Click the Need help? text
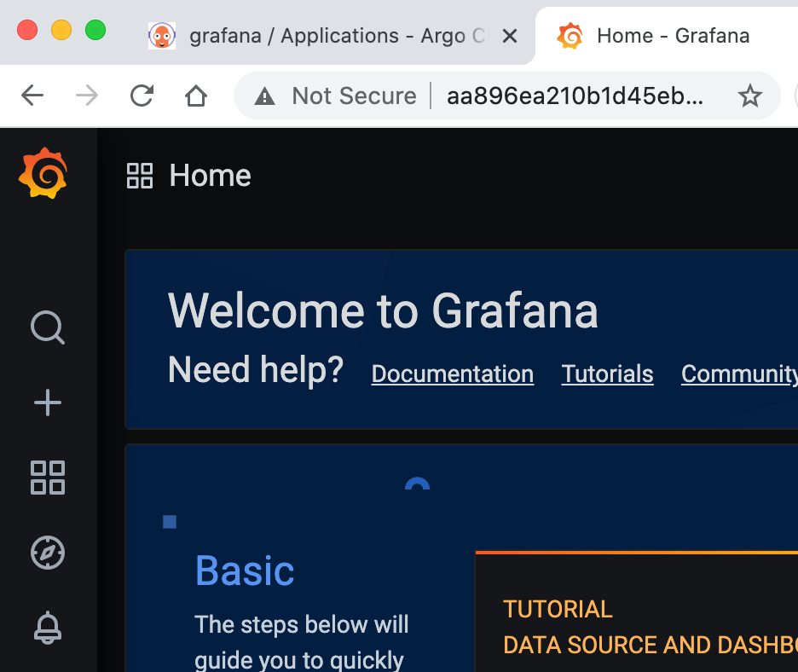 tap(256, 370)
